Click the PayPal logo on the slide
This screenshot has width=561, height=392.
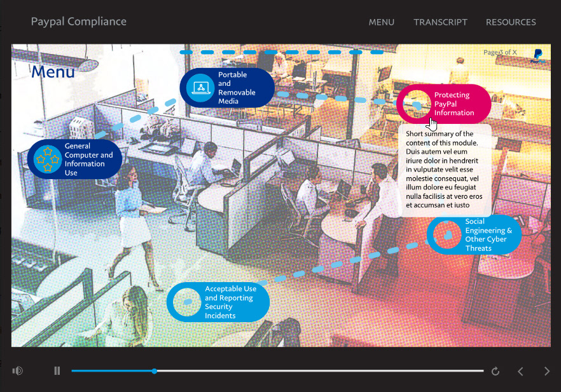[537, 56]
